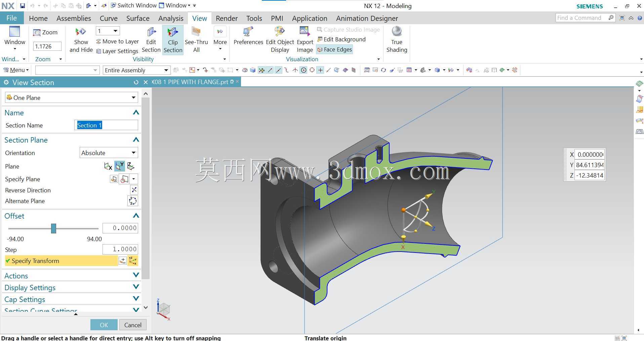Click Specify Transform point dialog icon

[123, 261]
